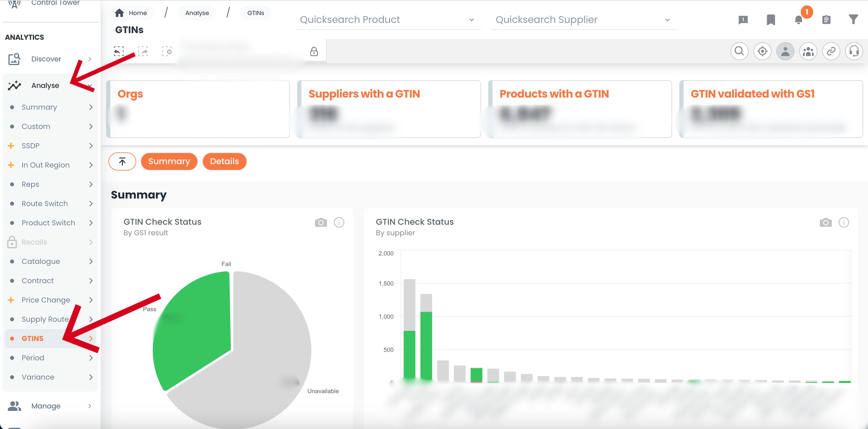Open the Route Switch menu item
This screenshot has height=429, width=868.
point(51,204)
